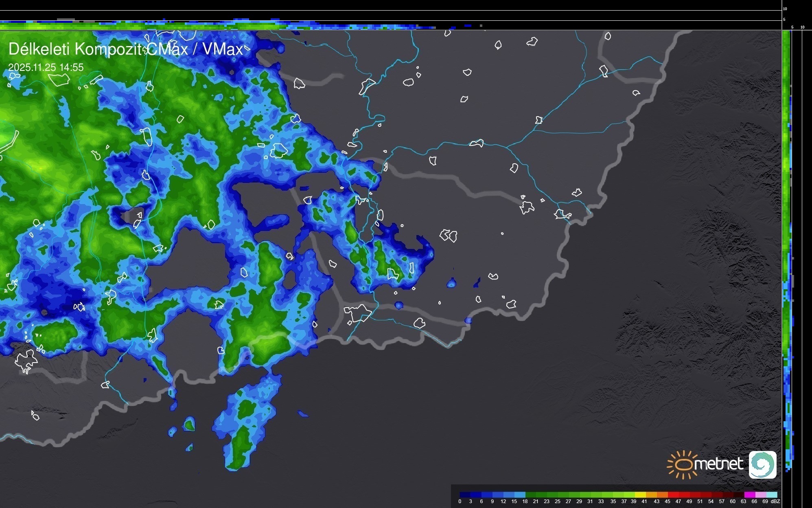The width and height of the screenshot is (812, 508).
Task: Click the 10 label above right side panel
Action: (x=803, y=27)
